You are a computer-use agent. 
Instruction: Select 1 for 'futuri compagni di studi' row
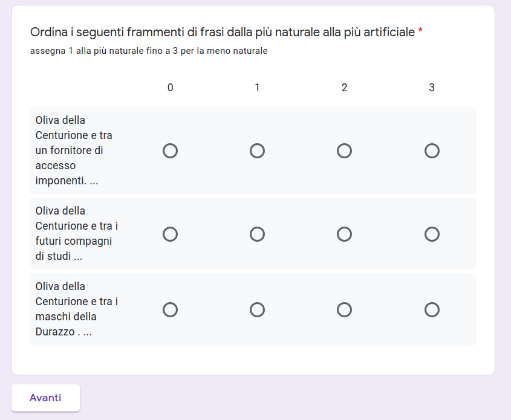(257, 234)
